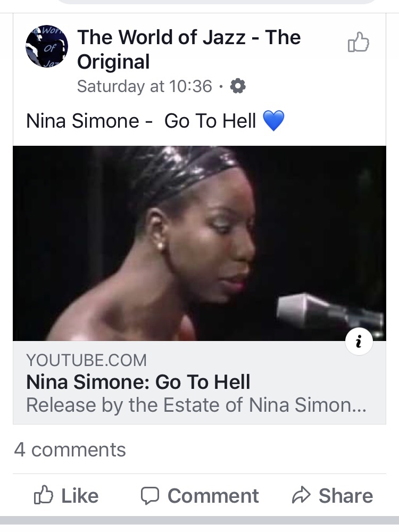The width and height of the screenshot is (399, 532).
Task: Tap the thumbs-up icon in the action bar
Action: click(44, 496)
